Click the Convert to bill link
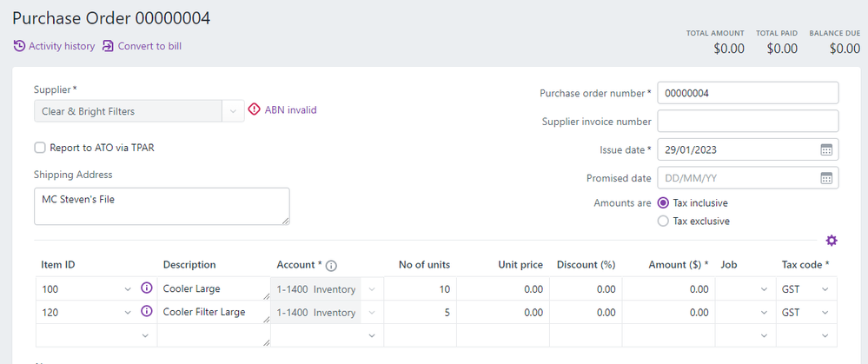The height and width of the screenshot is (364, 868). point(149,46)
